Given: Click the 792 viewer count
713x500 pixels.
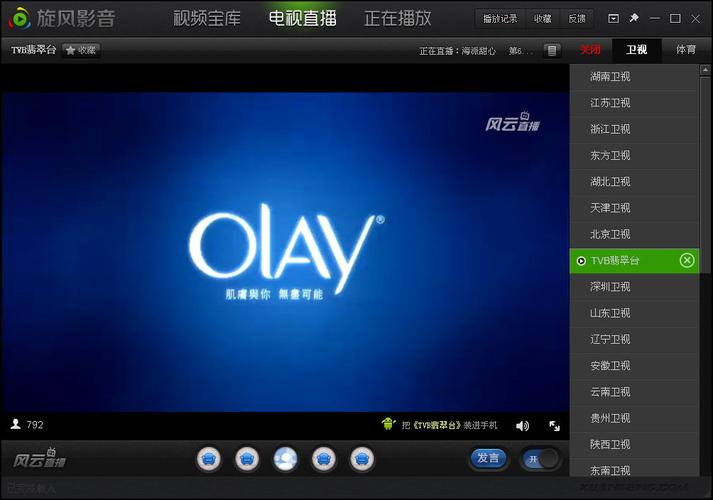Looking at the screenshot, I should (35, 425).
